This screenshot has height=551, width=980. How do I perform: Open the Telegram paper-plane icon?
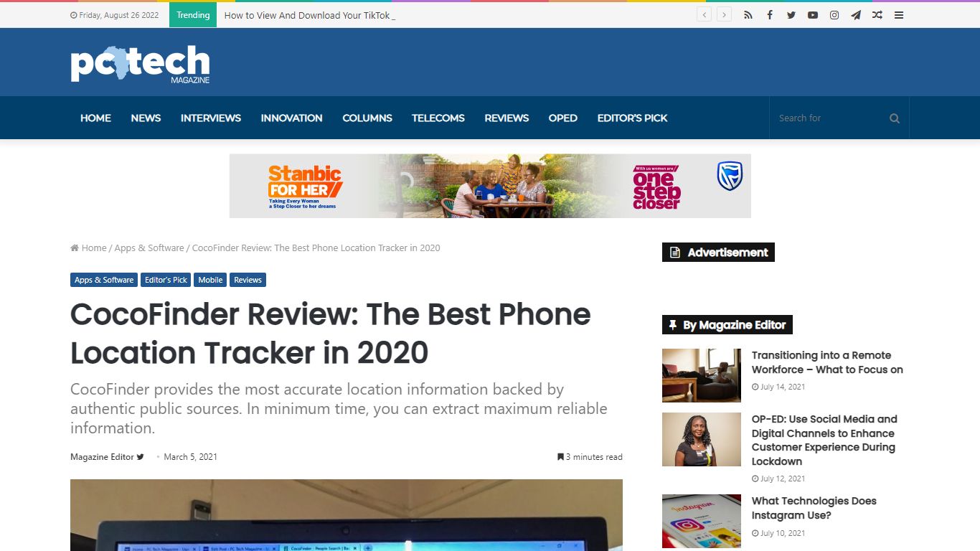856,15
